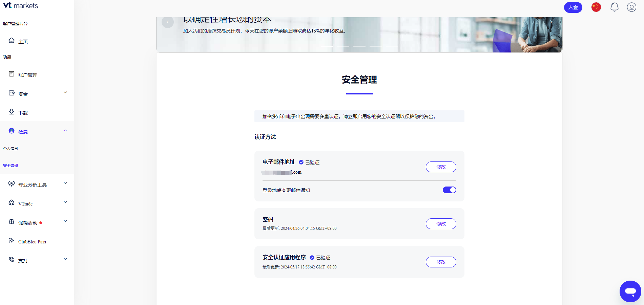Select 账户管理 in the sidebar

point(28,75)
